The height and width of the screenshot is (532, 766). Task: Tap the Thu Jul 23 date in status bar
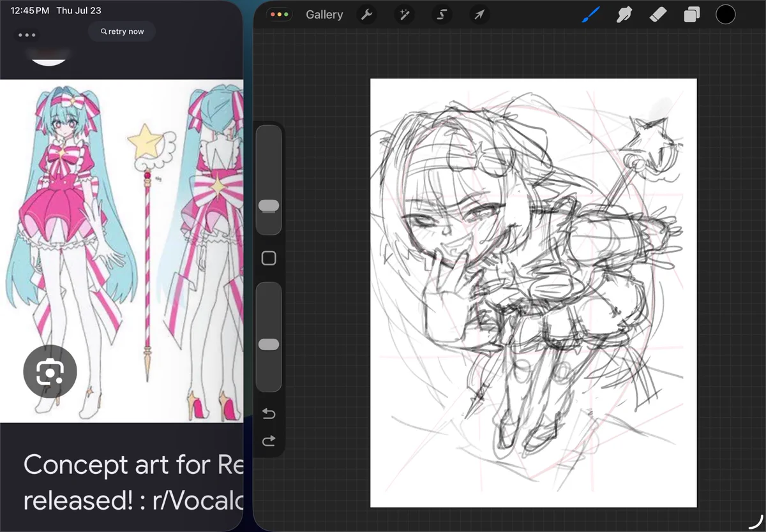[79, 11]
